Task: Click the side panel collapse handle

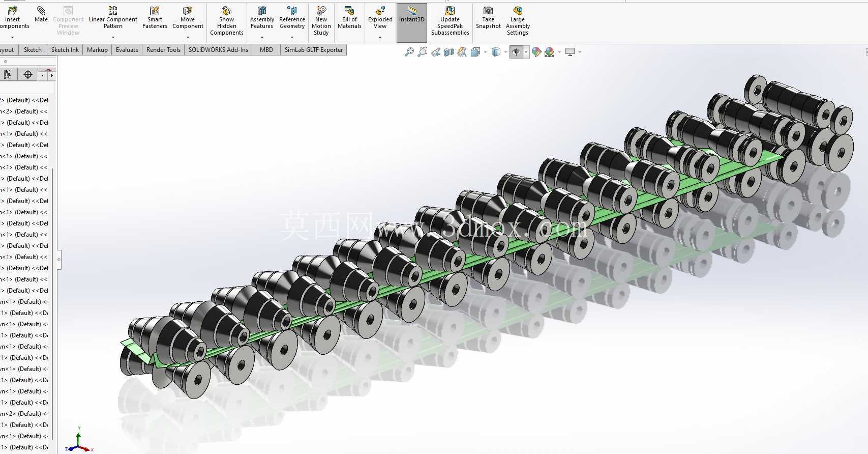Action: pos(59,260)
